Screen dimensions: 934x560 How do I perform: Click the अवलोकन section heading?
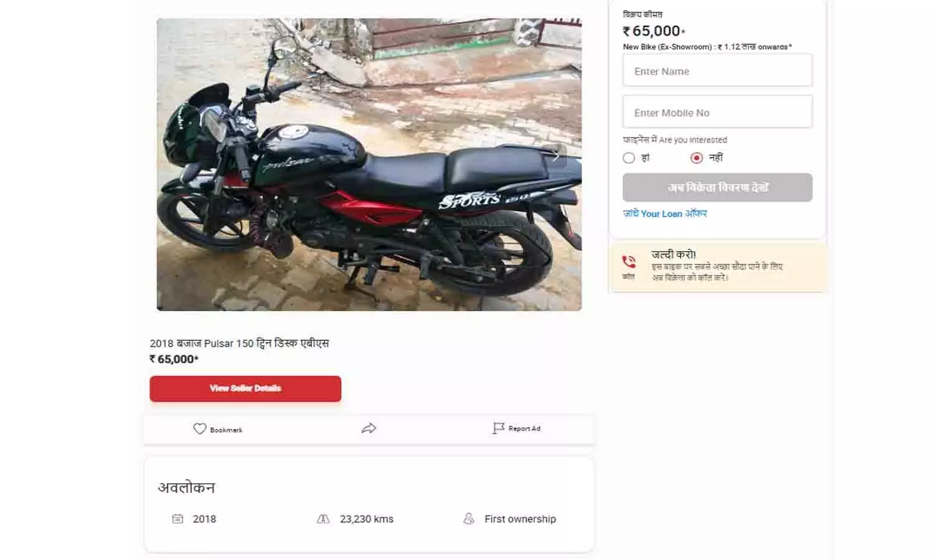pos(186,488)
